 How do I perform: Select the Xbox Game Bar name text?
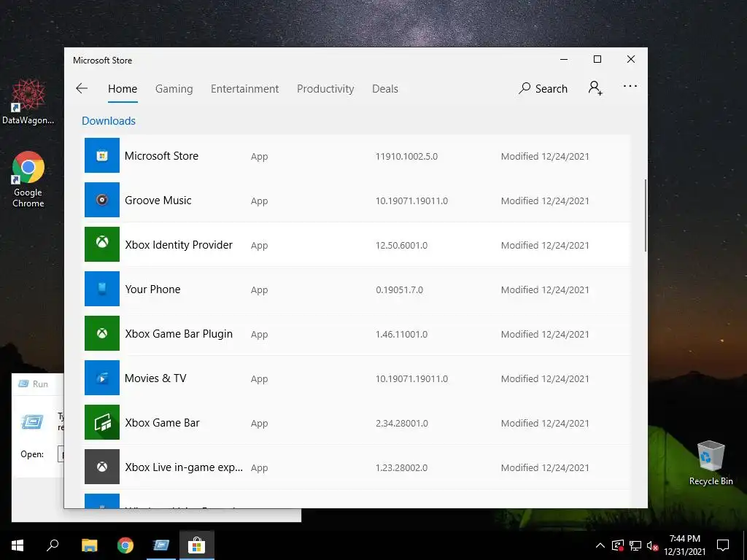[162, 423]
